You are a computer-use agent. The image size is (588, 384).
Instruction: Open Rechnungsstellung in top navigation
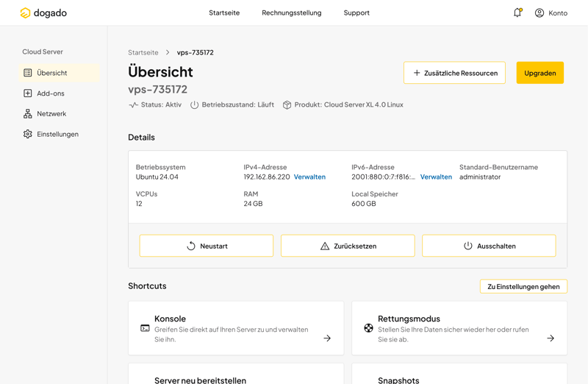click(291, 13)
